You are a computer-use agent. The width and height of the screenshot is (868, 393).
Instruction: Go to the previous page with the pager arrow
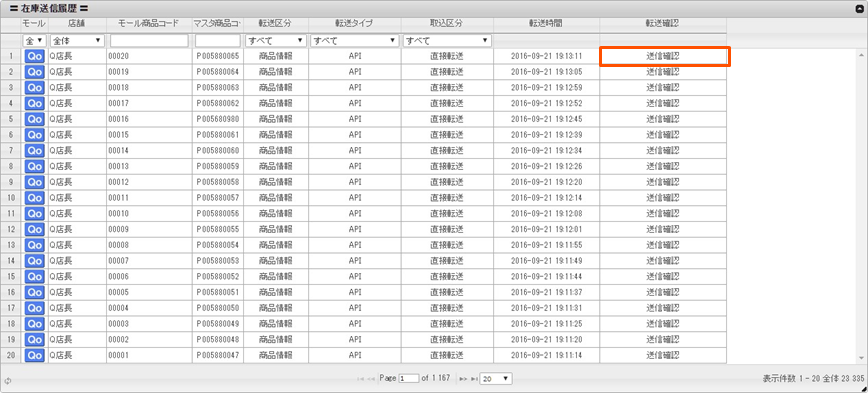(x=371, y=379)
